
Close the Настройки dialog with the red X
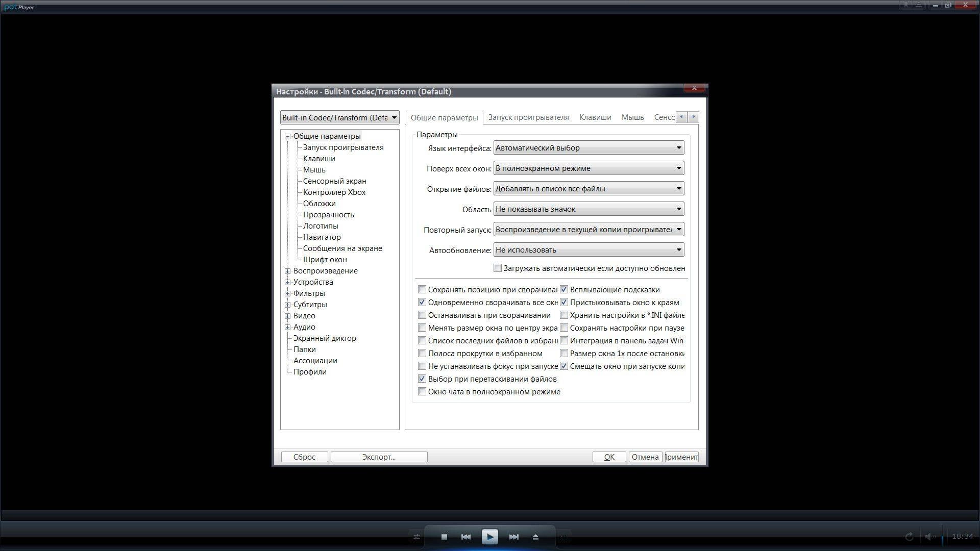point(694,88)
